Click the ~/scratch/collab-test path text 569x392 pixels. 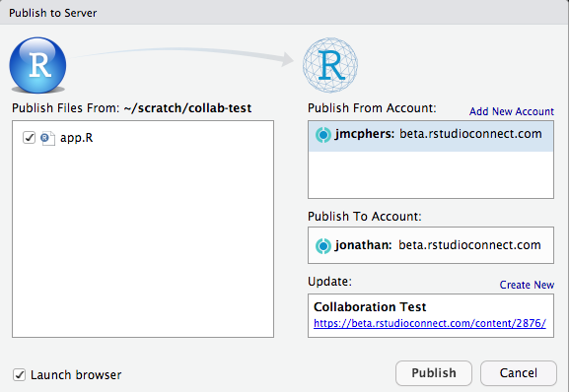pos(187,108)
